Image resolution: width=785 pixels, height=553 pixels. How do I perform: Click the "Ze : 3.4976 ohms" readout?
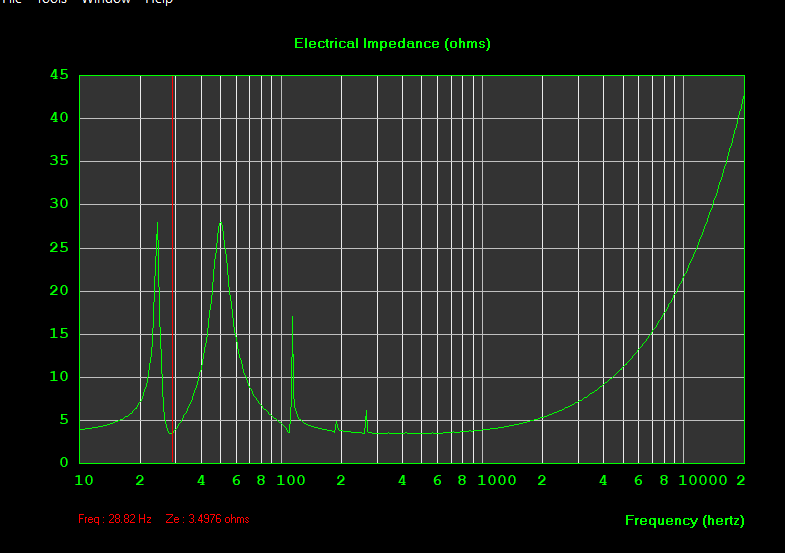tap(207, 519)
